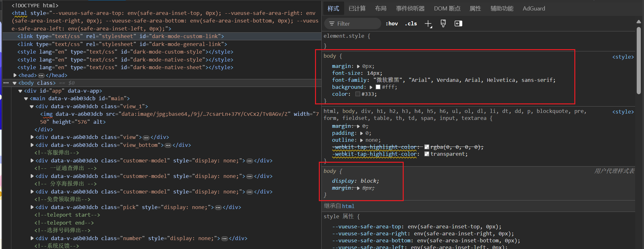Click the #fff background color swatch
This screenshot has width=644, height=249.
[x=378, y=87]
